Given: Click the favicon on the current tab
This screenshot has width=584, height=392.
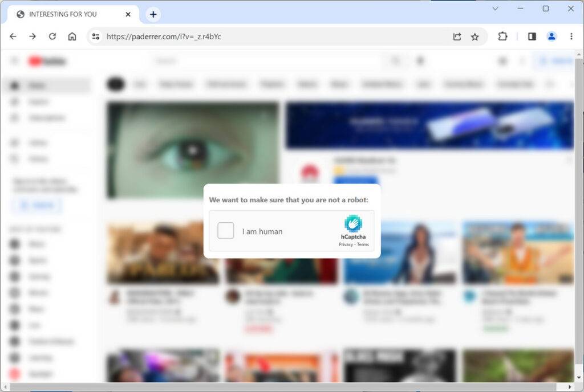Looking at the screenshot, I should tap(21, 14).
